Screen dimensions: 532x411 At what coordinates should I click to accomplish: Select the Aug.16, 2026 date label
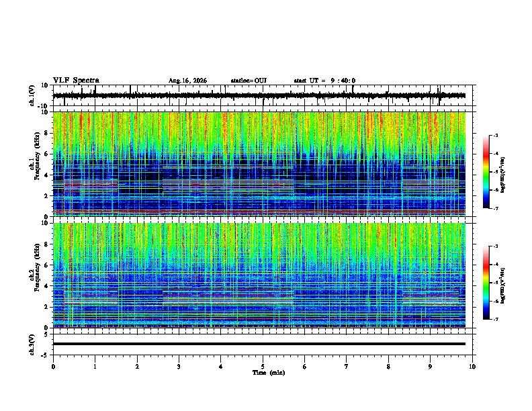point(187,81)
